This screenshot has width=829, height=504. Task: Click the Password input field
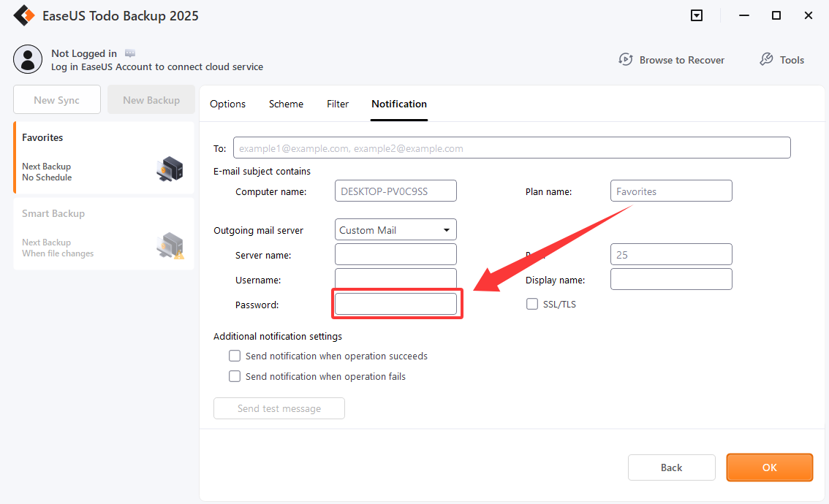point(395,304)
